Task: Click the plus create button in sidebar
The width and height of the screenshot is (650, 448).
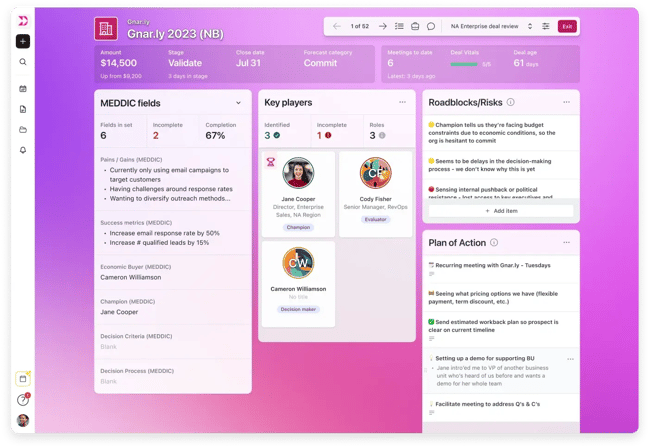Action: click(23, 42)
